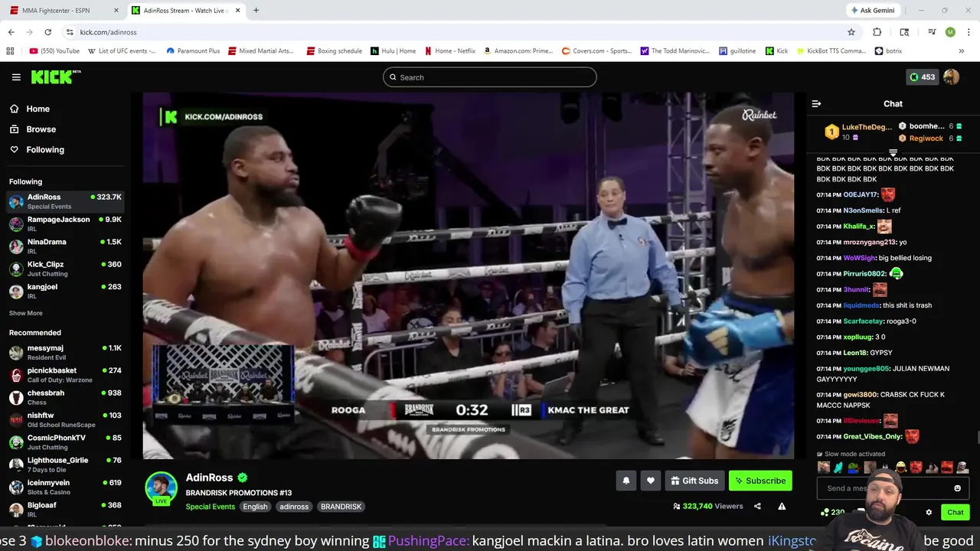Expand the gift leaderboard handle
Viewport: 980px width, 551px height.
tap(893, 152)
